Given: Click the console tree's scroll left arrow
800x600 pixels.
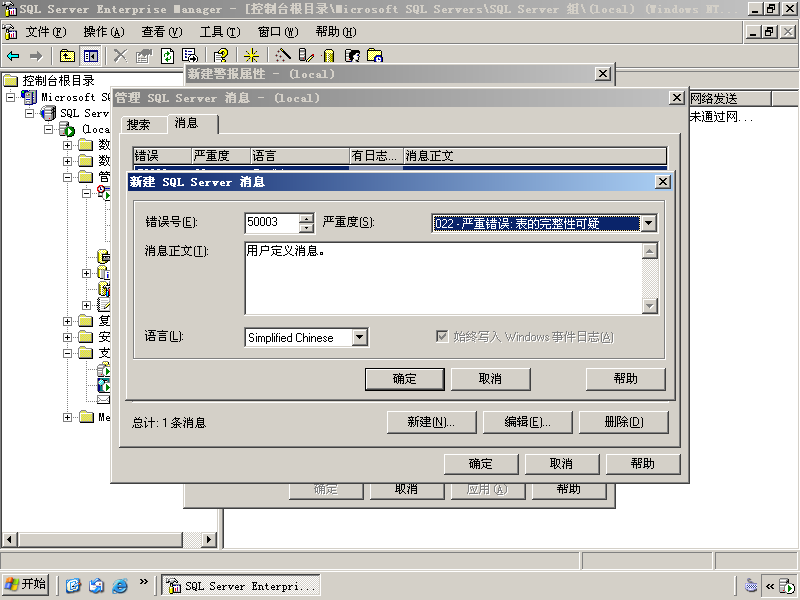Looking at the screenshot, I should [10, 539].
